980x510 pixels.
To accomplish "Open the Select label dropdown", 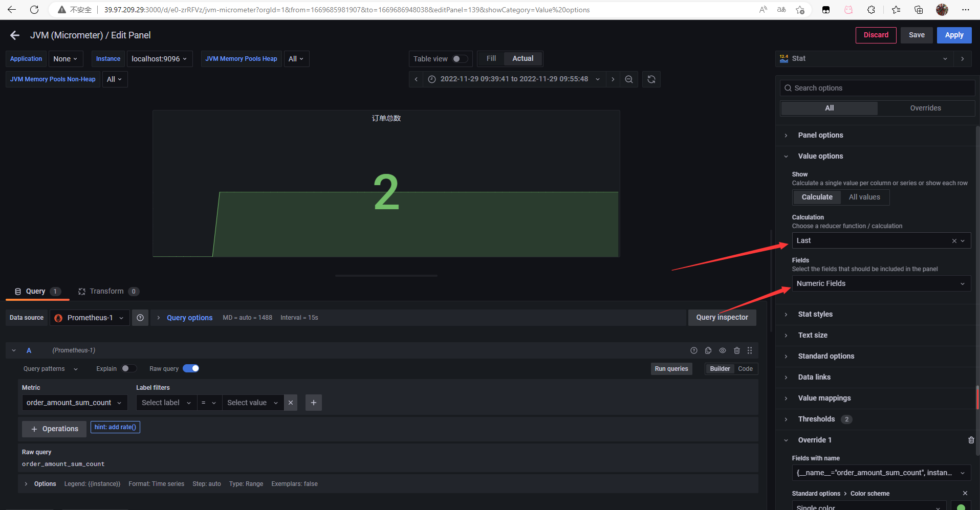I will [166, 403].
